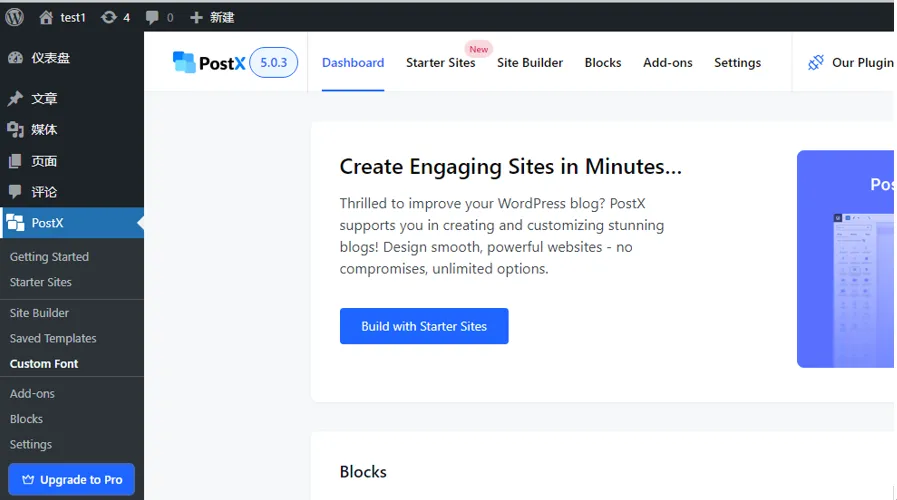Open the test1 site home icon
Image resolution: width=897 pixels, height=500 pixels.
point(46,17)
